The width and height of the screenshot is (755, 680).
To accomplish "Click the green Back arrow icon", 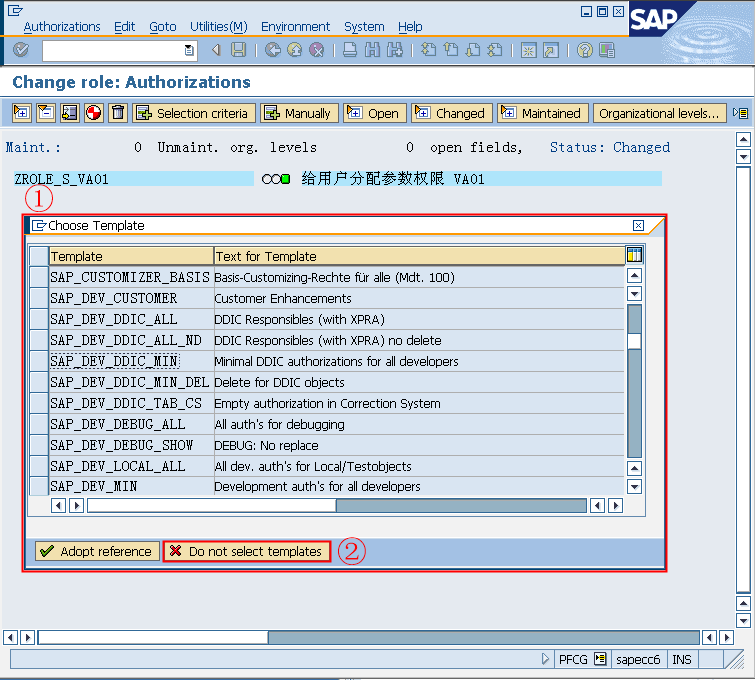I will point(273,50).
